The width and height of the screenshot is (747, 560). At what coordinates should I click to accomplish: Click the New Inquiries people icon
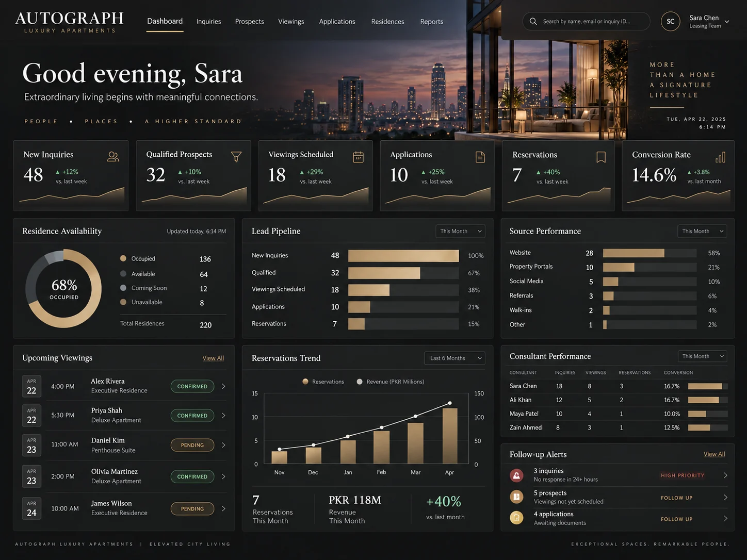pyautogui.click(x=113, y=157)
